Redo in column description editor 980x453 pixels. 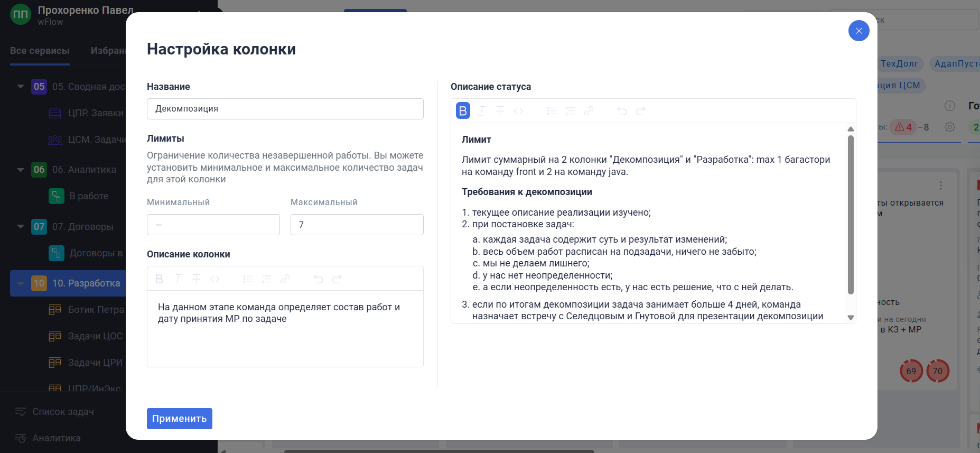click(x=337, y=279)
